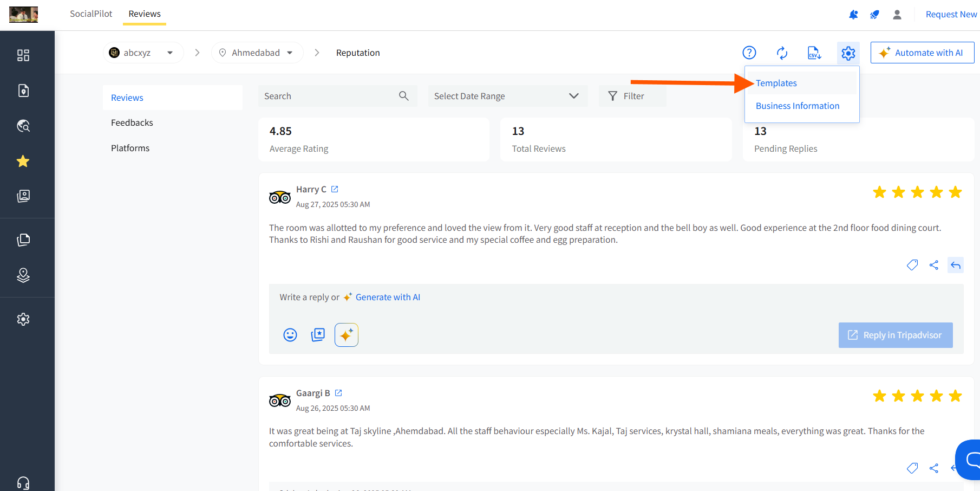The width and height of the screenshot is (980, 491).
Task: Open Gaargi B's review external link icon
Action: click(338, 393)
